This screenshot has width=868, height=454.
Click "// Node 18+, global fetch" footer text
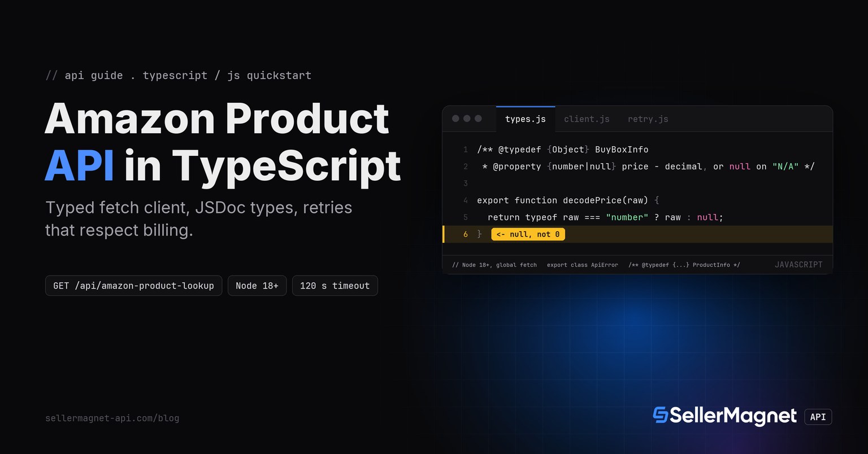coord(494,265)
